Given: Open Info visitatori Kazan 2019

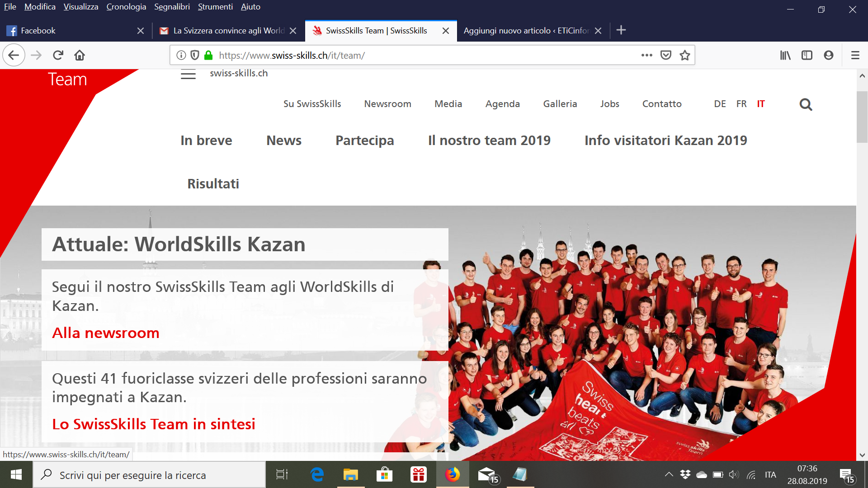Looking at the screenshot, I should coord(665,141).
